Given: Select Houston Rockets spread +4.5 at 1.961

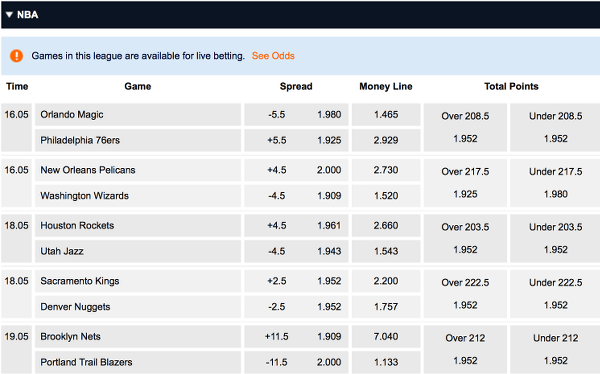Looking at the screenshot, I should click(296, 225).
